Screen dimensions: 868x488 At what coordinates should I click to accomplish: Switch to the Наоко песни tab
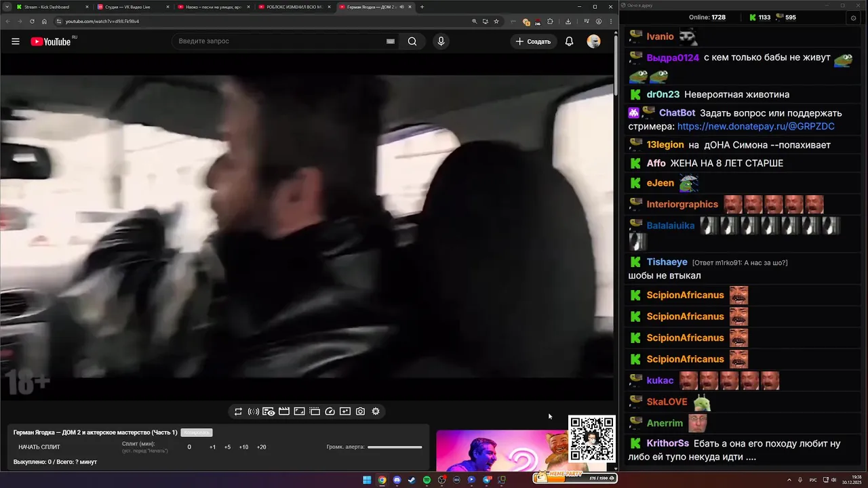(x=213, y=7)
